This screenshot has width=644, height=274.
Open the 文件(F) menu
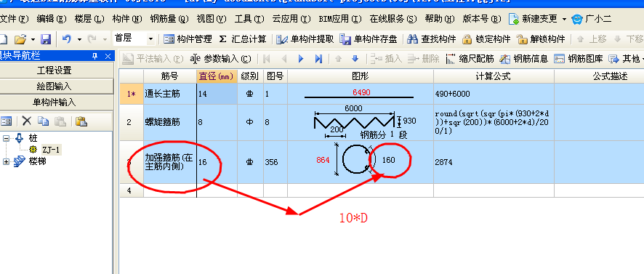[x=15, y=19]
